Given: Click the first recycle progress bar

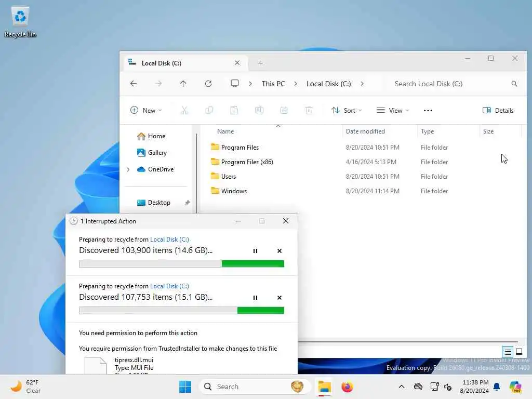Looking at the screenshot, I should [x=181, y=263].
